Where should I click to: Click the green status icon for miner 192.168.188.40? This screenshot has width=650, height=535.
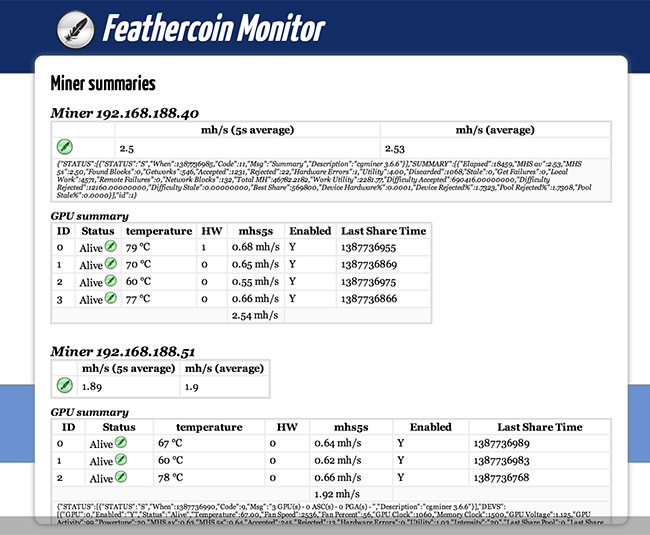(65, 147)
